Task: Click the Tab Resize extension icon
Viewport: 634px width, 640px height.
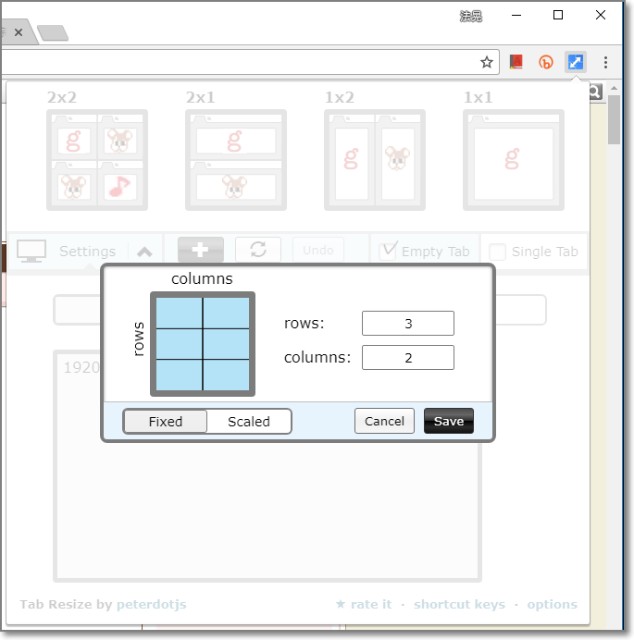Action: (x=575, y=62)
